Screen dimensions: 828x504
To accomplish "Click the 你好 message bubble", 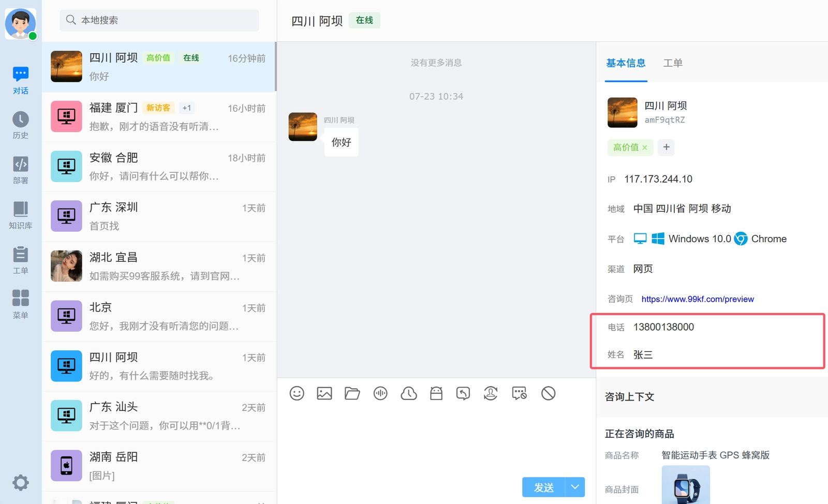I will [341, 142].
